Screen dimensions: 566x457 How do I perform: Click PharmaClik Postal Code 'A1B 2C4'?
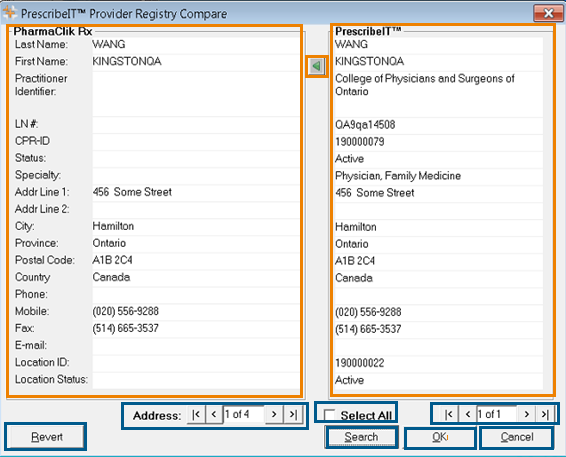point(196,261)
